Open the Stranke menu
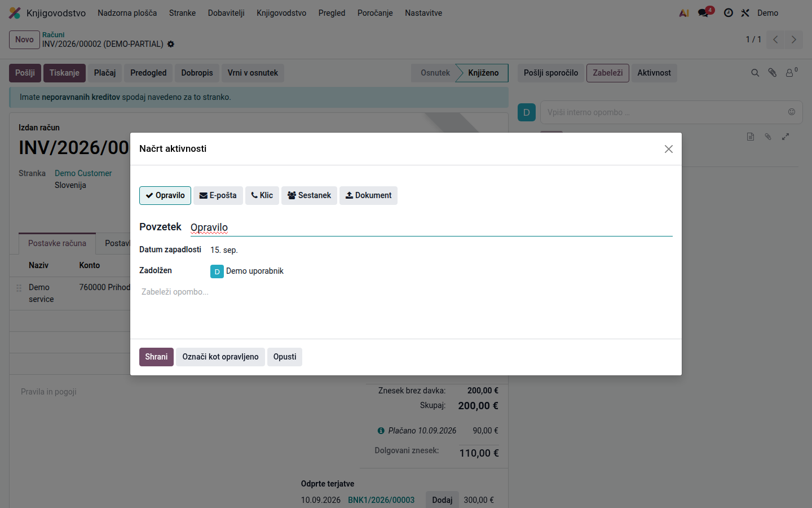 [183, 13]
